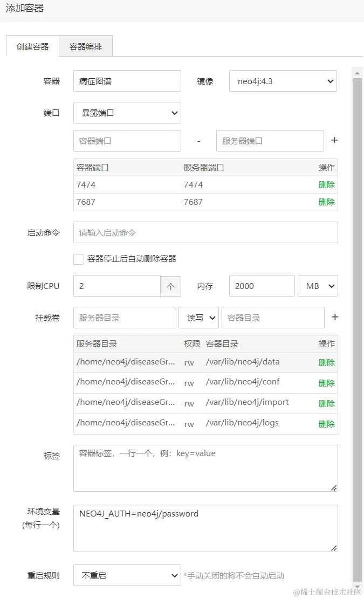Open the MB memory unit dropdown
Viewport: 364px width, 599px height.
tap(318, 286)
